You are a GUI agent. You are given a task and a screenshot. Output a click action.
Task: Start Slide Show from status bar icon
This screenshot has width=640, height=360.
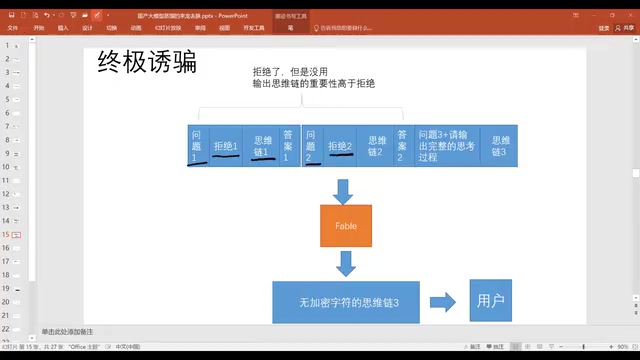point(551,347)
